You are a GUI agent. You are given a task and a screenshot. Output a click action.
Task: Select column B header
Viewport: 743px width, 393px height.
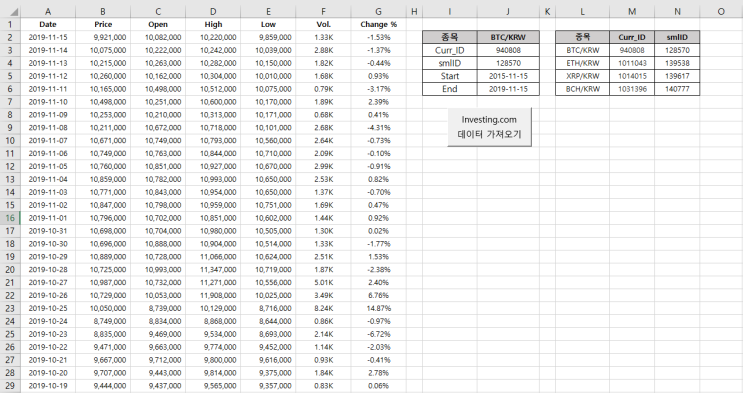(x=103, y=11)
